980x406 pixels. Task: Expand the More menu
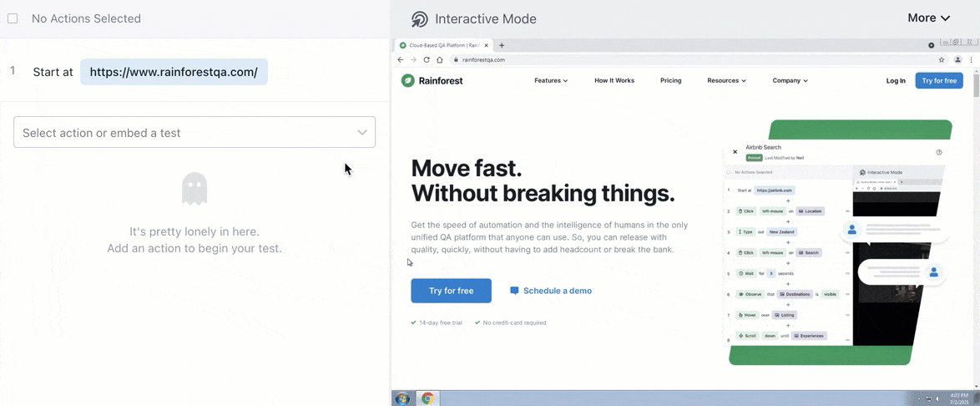coord(928,18)
